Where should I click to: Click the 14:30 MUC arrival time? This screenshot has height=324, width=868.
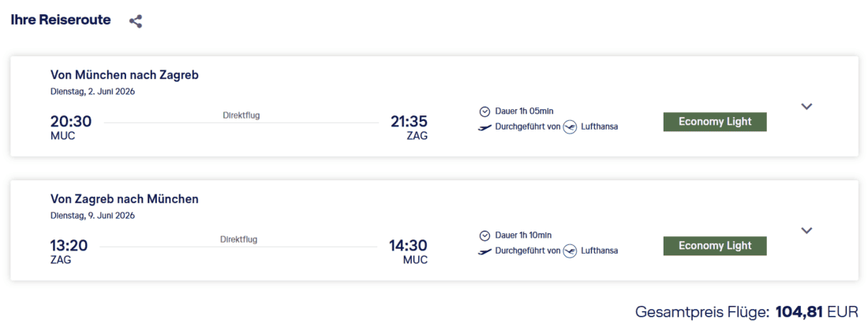[408, 246]
